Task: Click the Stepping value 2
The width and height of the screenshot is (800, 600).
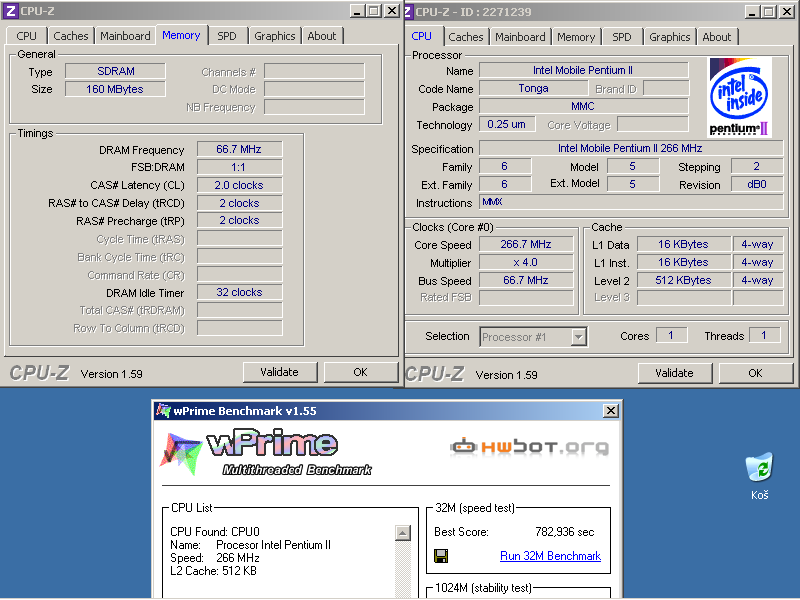Action: 757,166
